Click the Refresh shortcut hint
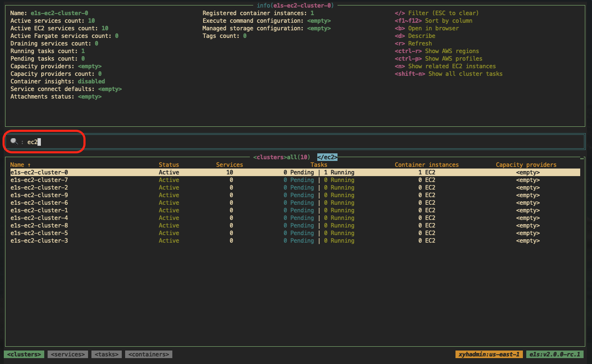592x364 pixels. (413, 43)
